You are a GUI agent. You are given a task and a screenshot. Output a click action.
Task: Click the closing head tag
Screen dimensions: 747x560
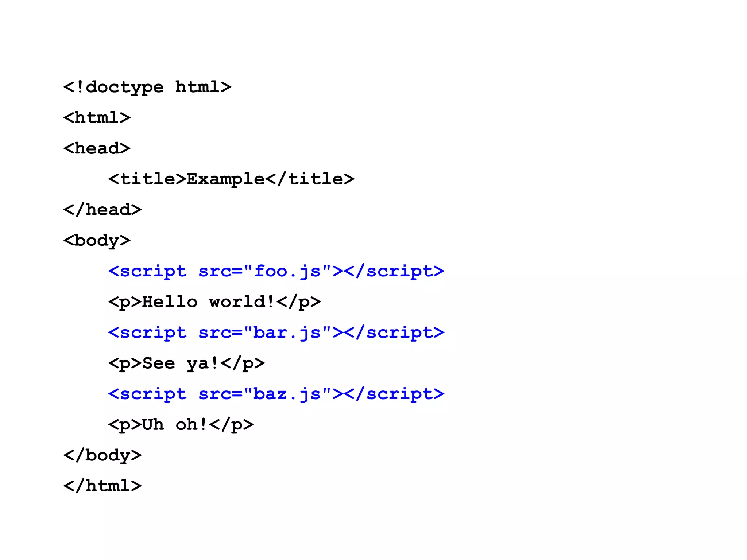(x=102, y=210)
